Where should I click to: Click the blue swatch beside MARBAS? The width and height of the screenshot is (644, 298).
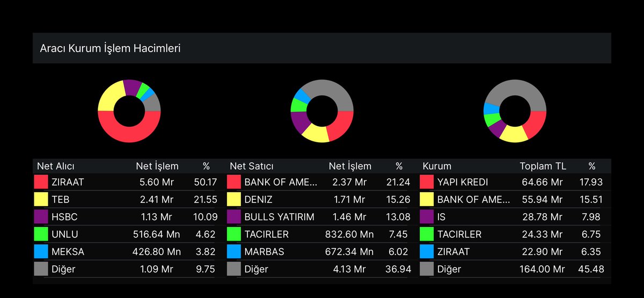pyautogui.click(x=234, y=252)
